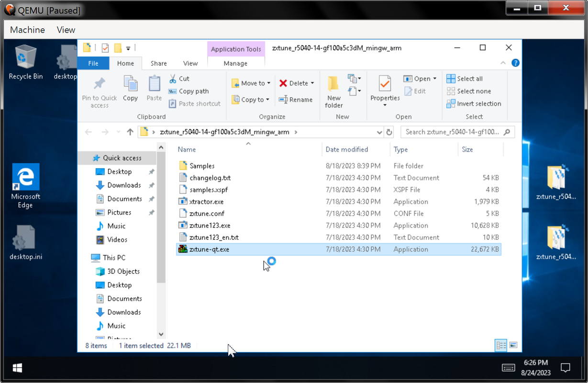This screenshot has height=383, width=588.
Task: Open New item dropdown in ribbon
Action: tap(355, 79)
